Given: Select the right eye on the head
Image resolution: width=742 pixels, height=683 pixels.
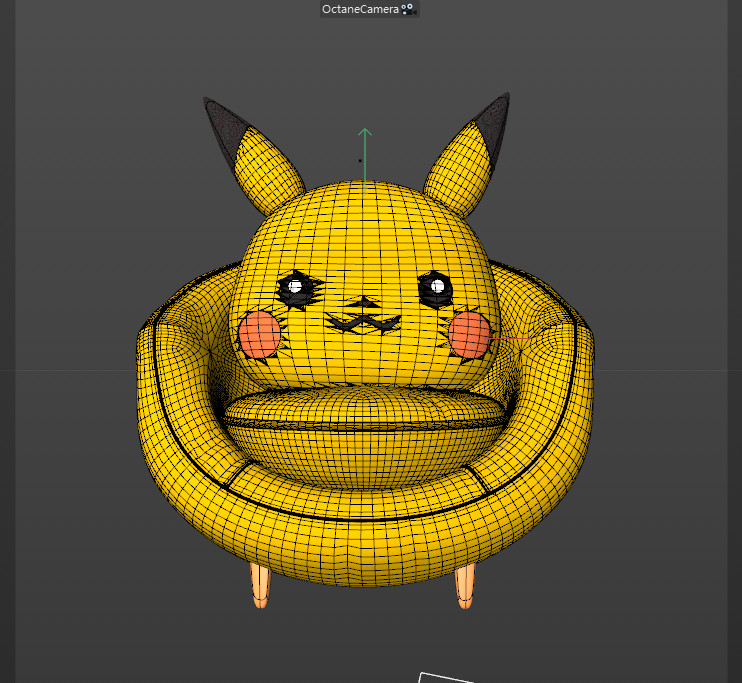Looking at the screenshot, I should (435, 288).
